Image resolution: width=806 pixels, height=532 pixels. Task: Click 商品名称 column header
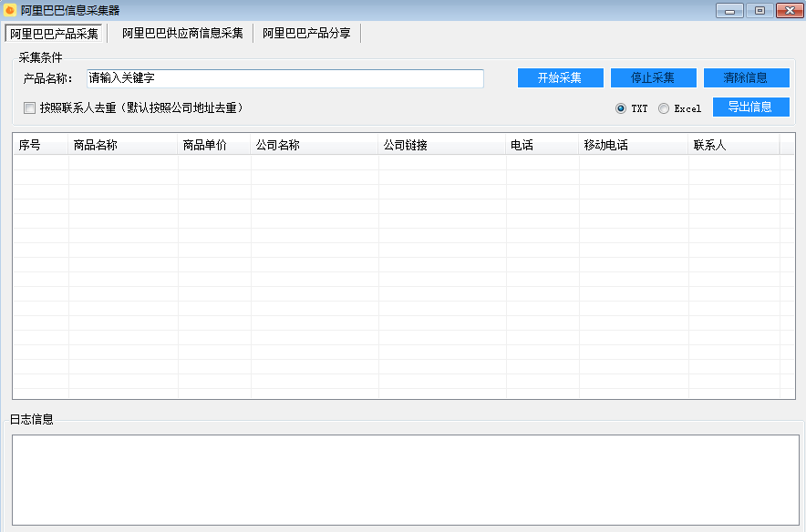(123, 146)
